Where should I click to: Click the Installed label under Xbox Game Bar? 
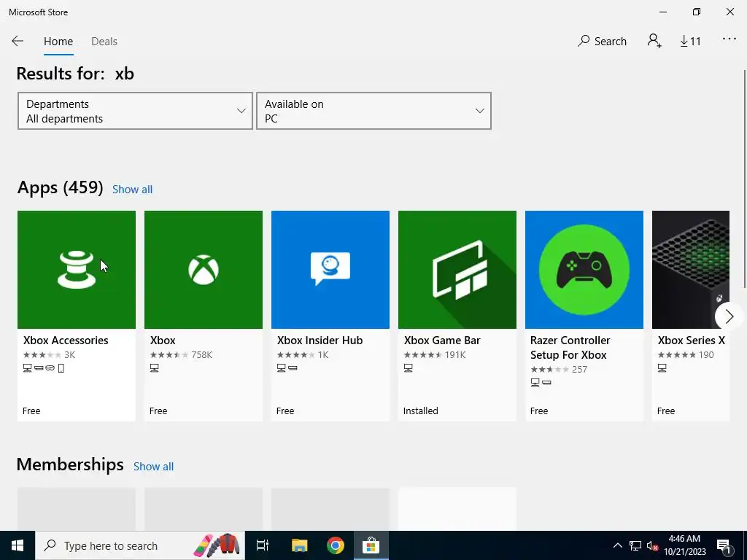421,411
